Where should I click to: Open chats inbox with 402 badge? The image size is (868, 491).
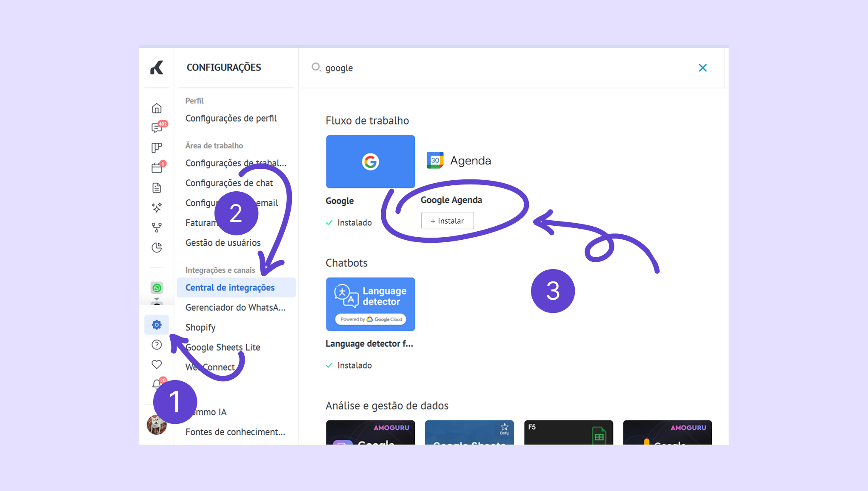tap(157, 128)
